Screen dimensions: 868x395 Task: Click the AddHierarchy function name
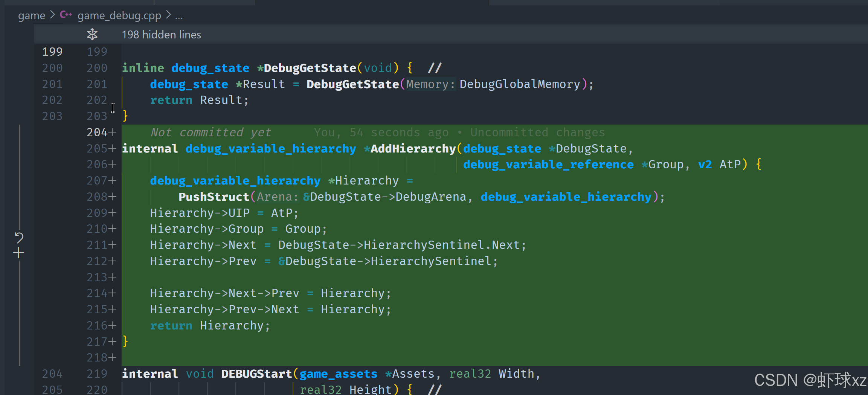pyautogui.click(x=413, y=148)
